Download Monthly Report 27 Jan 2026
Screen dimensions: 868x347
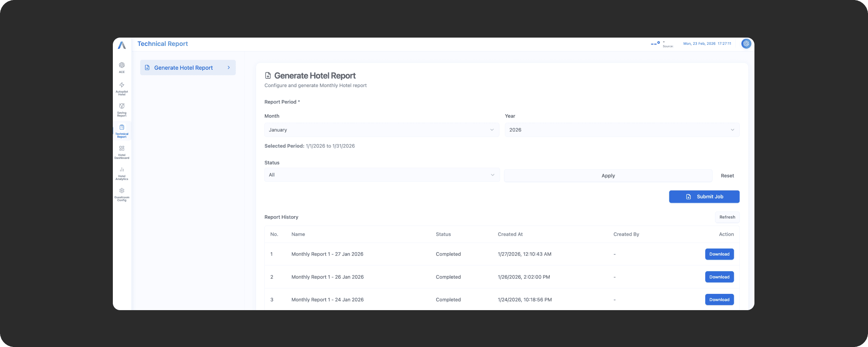719,254
